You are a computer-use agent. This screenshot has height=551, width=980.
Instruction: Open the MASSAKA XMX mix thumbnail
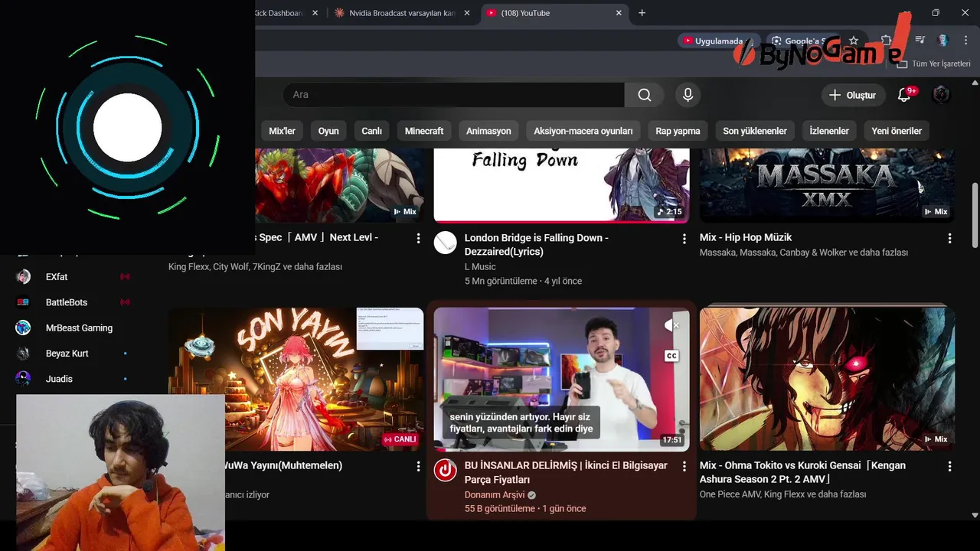pyautogui.click(x=827, y=185)
